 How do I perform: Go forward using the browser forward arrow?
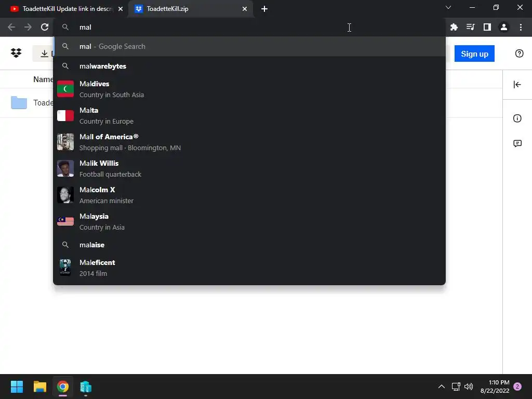(28, 27)
